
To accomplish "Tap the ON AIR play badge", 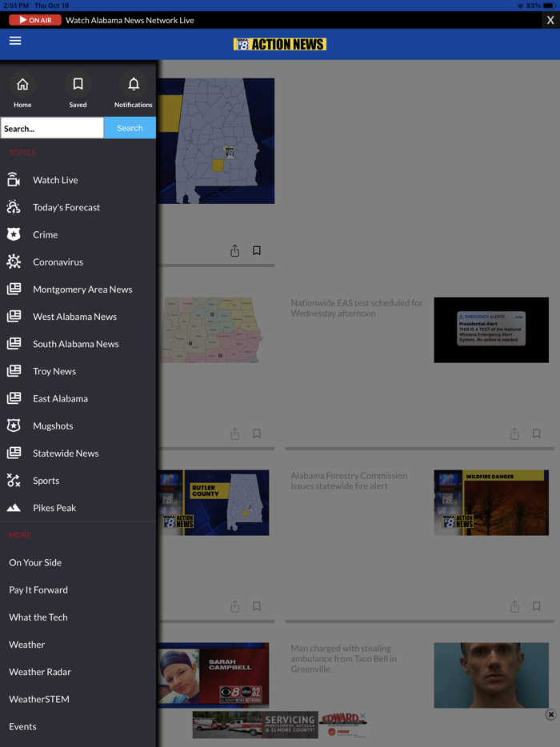I will coord(35,20).
